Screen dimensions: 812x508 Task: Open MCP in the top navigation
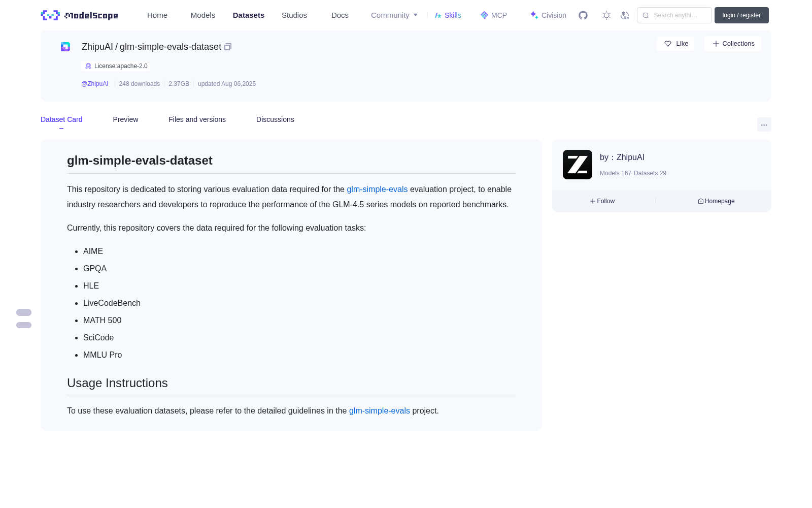(493, 15)
